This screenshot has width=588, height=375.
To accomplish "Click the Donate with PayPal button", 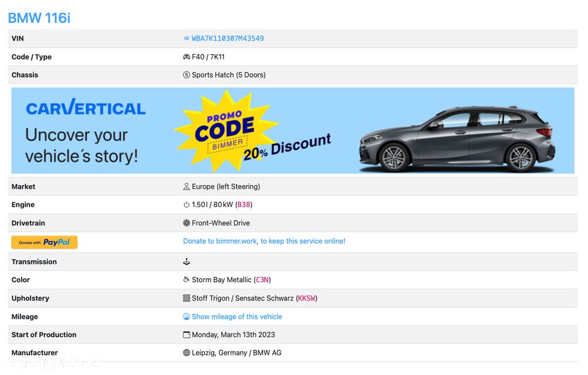I will [44, 242].
